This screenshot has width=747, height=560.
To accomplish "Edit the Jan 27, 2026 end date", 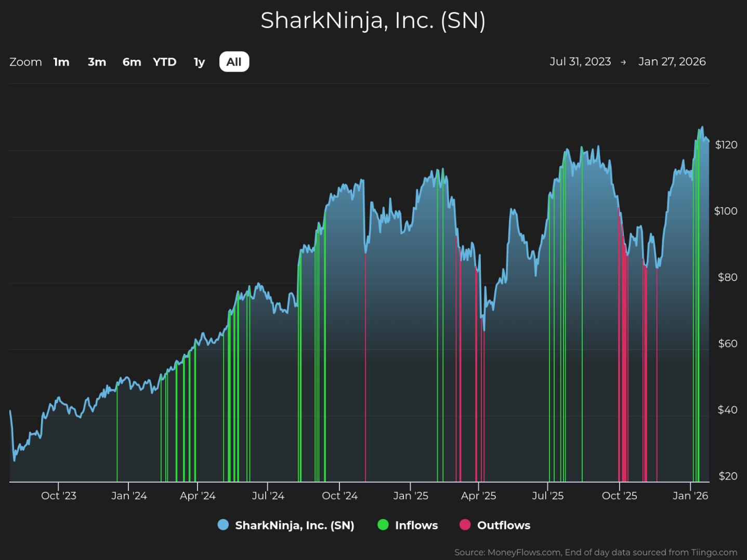I will 672,61.
